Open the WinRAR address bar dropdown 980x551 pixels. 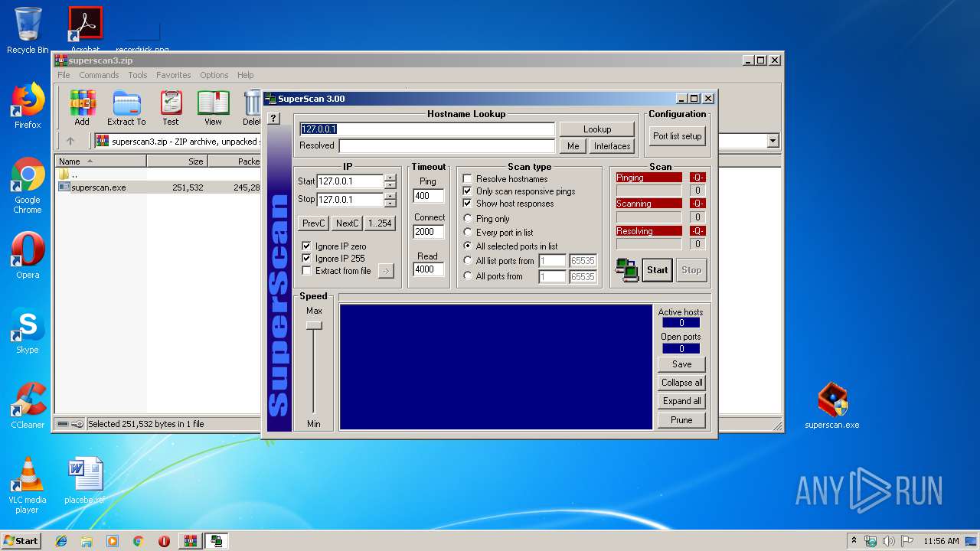tap(773, 141)
